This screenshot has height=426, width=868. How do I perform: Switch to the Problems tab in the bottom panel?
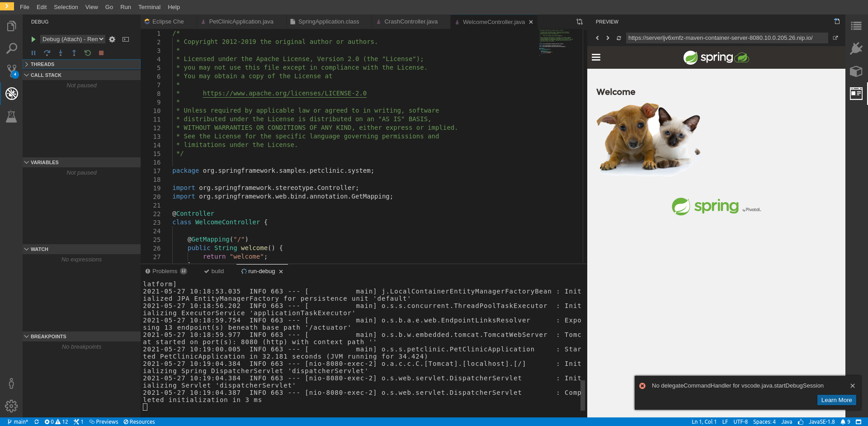165,271
